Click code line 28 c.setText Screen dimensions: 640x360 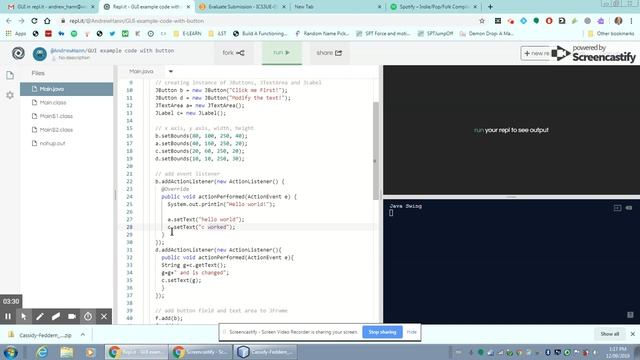pos(201,227)
